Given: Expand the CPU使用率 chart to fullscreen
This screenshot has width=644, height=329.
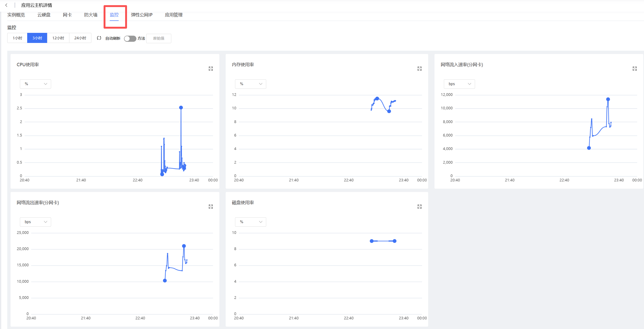Looking at the screenshot, I should click(211, 69).
